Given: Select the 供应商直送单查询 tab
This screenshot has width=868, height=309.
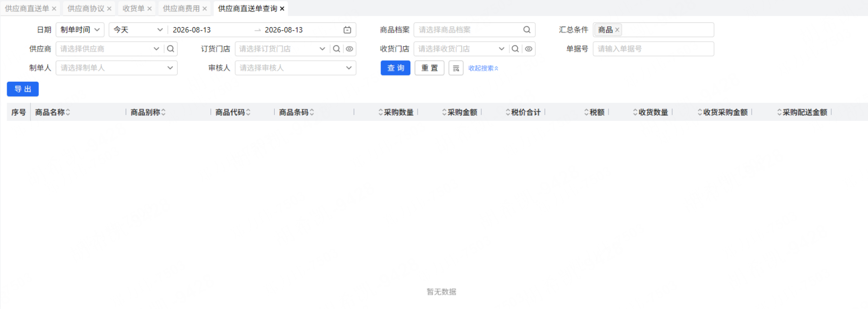Looking at the screenshot, I should pos(248,9).
